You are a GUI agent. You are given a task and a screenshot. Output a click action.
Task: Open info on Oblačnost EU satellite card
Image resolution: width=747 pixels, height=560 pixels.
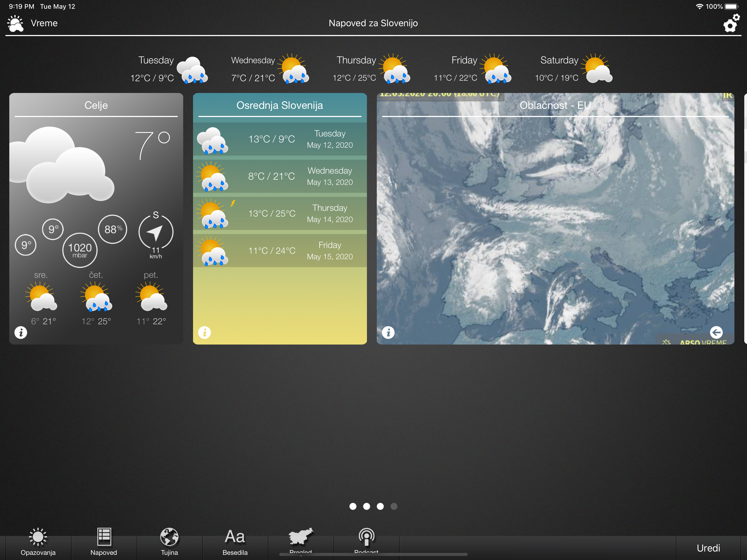coord(388,332)
